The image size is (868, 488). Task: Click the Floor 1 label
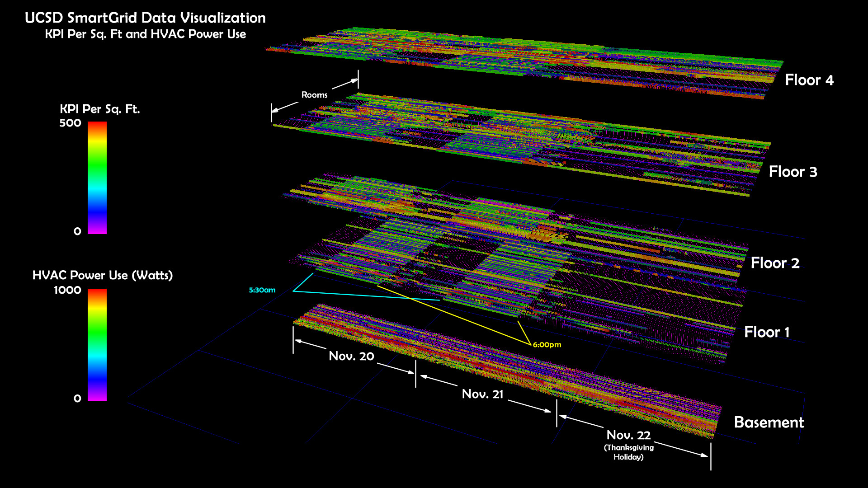click(x=767, y=332)
